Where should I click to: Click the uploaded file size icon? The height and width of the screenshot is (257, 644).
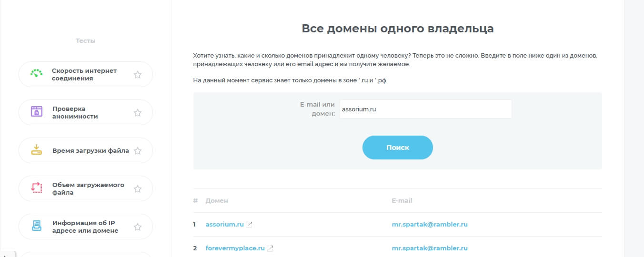pos(37,188)
